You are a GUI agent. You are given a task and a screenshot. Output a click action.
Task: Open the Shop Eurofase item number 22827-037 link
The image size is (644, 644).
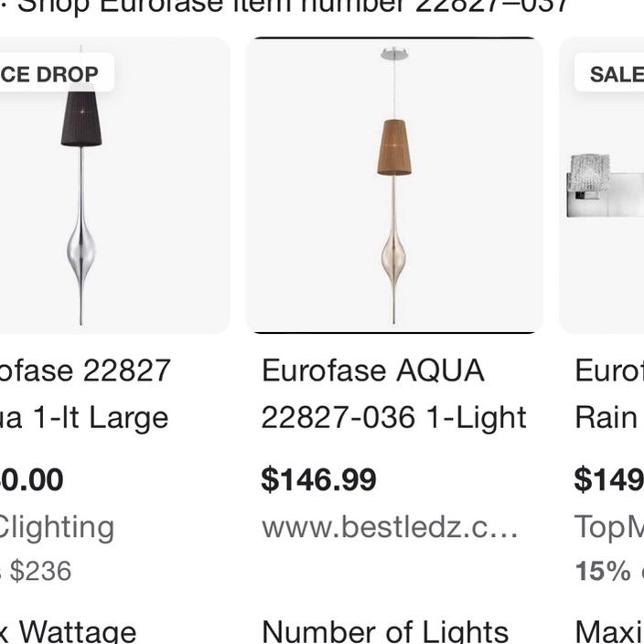[293, 6]
